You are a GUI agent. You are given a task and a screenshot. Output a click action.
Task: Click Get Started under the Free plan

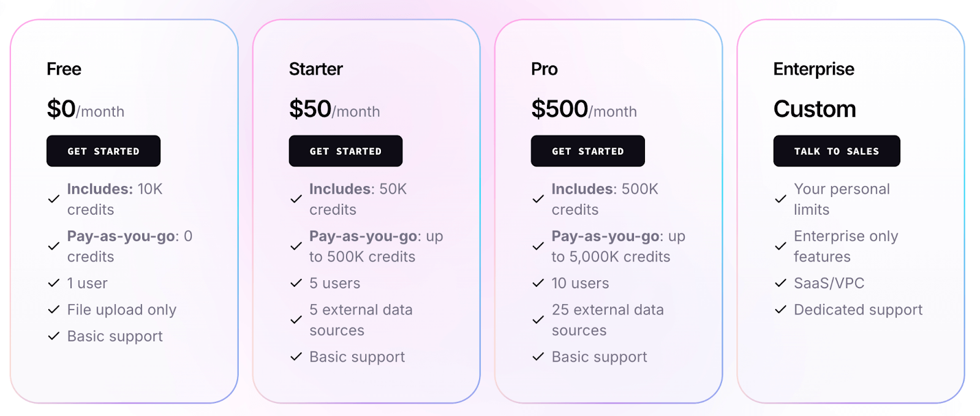tap(103, 151)
